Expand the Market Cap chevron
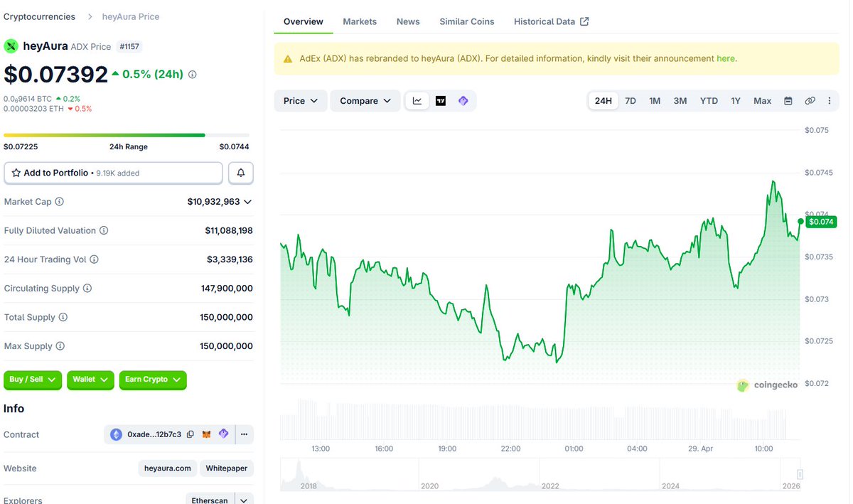This screenshot has width=853, height=504. (247, 202)
